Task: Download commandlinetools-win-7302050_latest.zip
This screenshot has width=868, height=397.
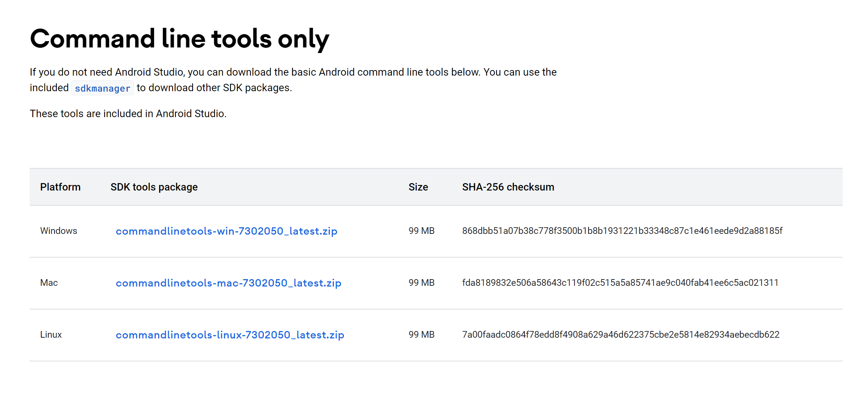Action: point(226,231)
